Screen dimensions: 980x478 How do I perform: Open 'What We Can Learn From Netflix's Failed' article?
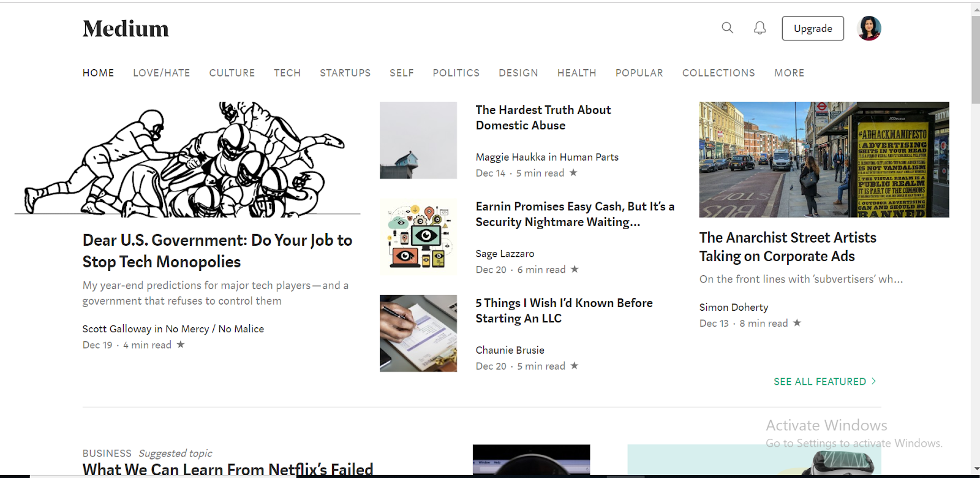[x=228, y=469]
